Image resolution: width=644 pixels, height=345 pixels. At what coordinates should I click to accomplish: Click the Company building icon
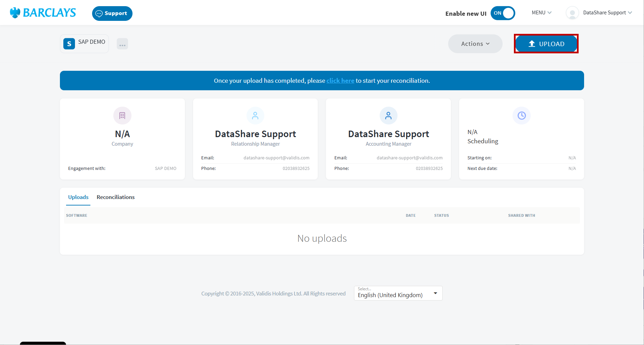[x=122, y=116]
